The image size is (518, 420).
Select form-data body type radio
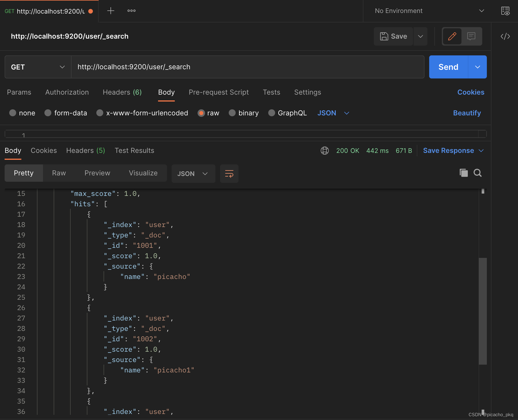[x=48, y=113]
